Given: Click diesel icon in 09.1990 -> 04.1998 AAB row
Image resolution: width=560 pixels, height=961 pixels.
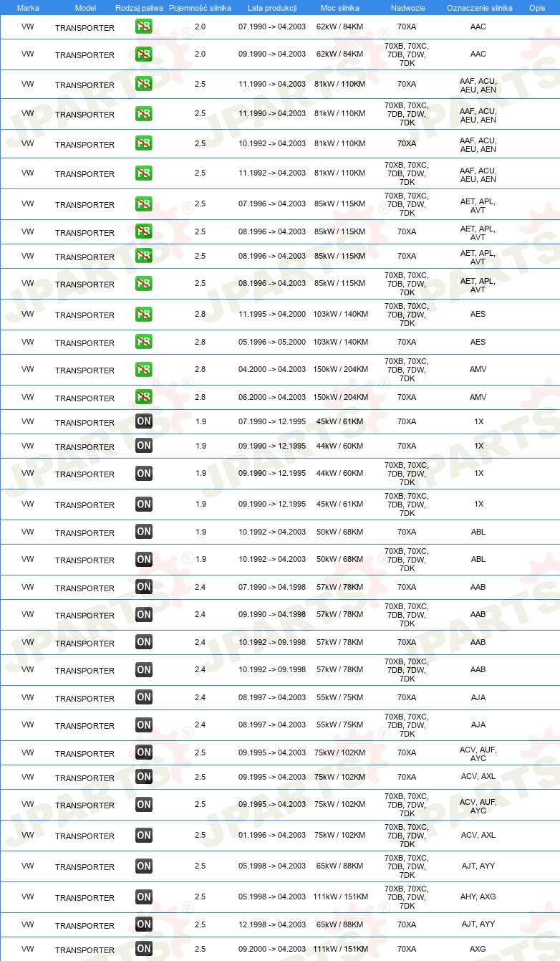Looking at the screenshot, I should 143,614.
